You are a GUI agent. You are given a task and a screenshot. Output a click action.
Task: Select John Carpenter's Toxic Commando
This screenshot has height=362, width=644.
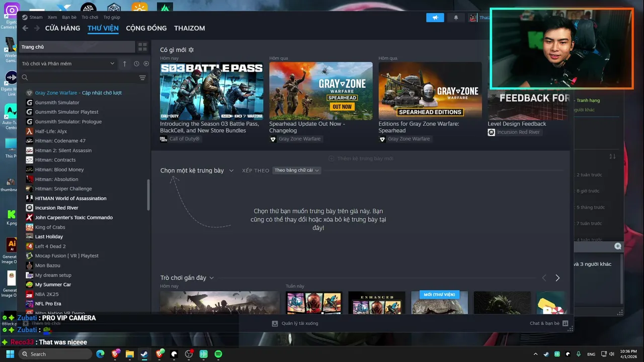73,217
